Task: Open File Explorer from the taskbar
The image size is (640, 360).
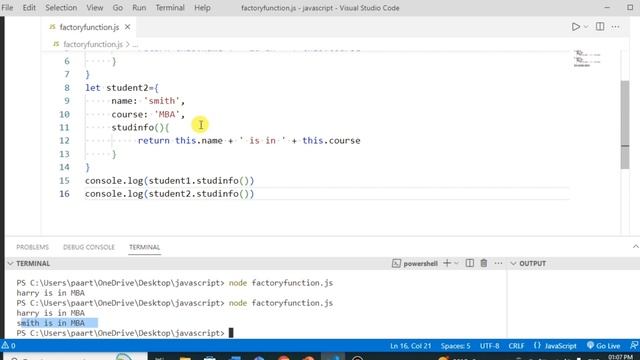Action: [185, 358]
